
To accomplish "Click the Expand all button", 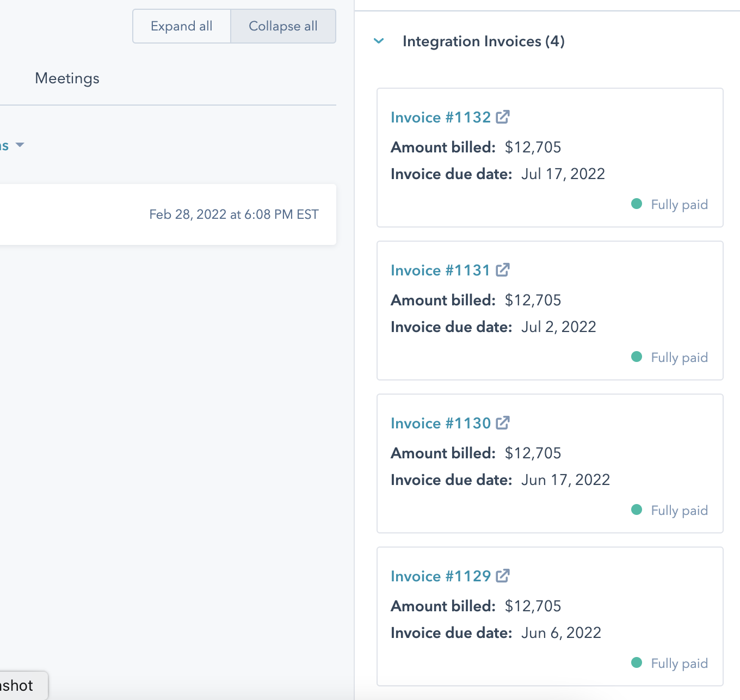I will tap(181, 26).
